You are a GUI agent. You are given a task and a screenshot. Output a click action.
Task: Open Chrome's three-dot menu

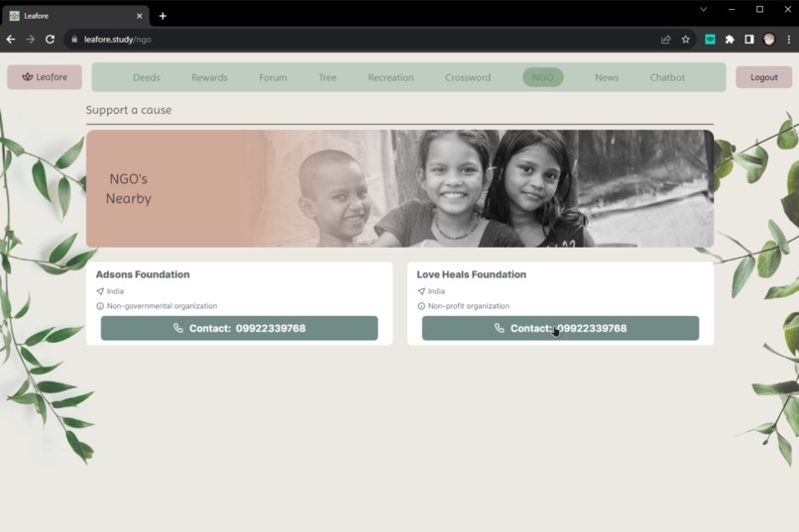[x=789, y=40]
